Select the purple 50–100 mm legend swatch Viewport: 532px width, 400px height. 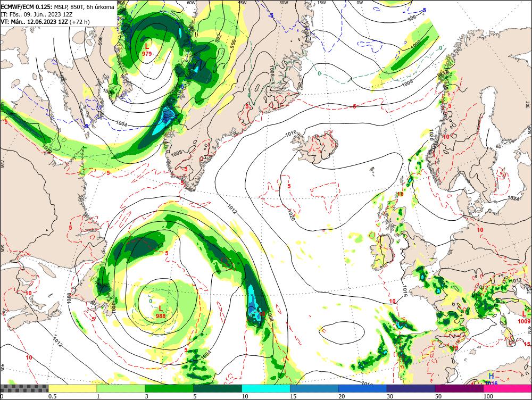coord(460,388)
